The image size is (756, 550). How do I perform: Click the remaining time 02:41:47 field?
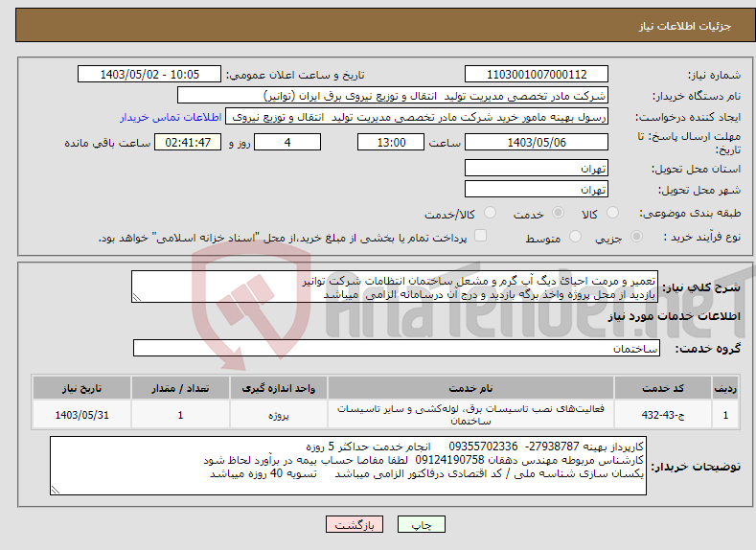pos(188,142)
